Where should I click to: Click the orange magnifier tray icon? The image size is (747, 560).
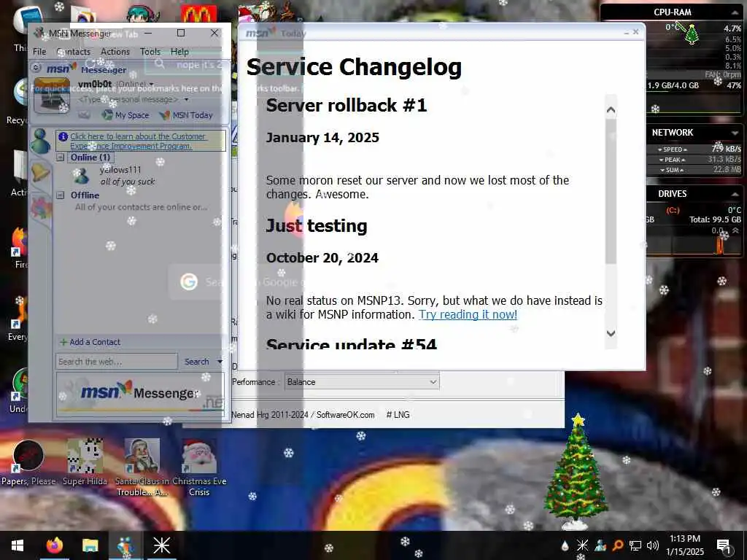pyautogui.click(x=617, y=545)
